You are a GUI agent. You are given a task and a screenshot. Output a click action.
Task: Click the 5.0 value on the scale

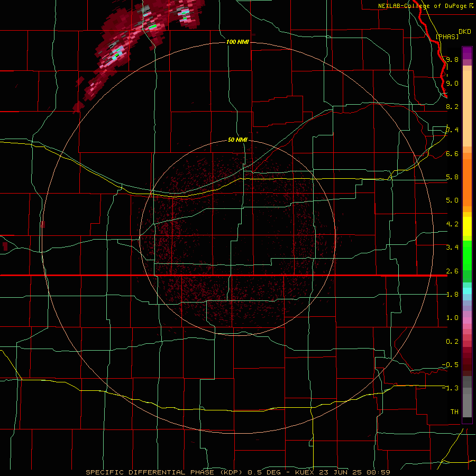(452, 200)
